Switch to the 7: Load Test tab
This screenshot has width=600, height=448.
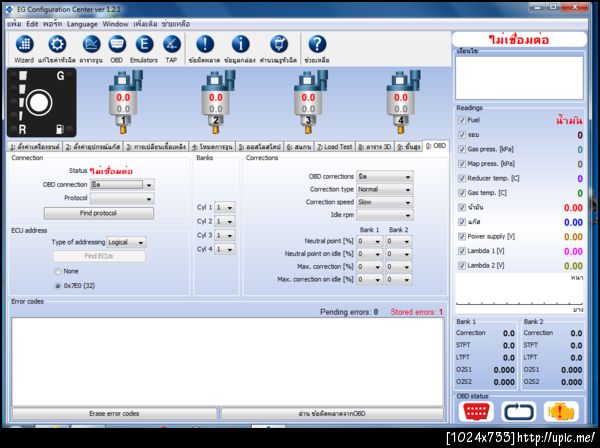point(334,147)
